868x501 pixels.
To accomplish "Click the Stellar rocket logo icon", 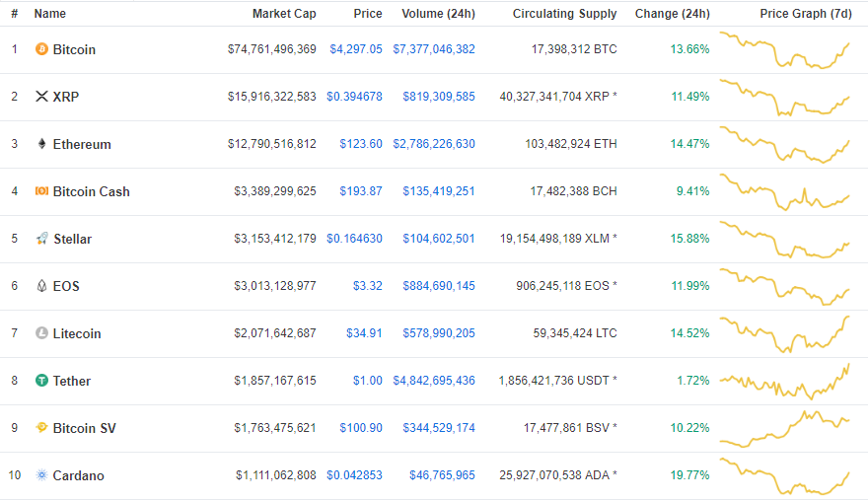I will 42,238.
